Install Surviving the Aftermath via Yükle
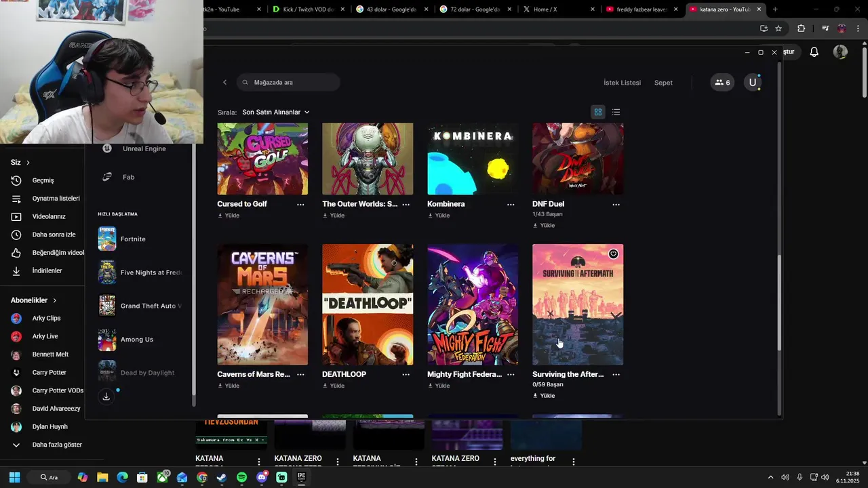Image resolution: width=868 pixels, height=488 pixels. pos(544,395)
